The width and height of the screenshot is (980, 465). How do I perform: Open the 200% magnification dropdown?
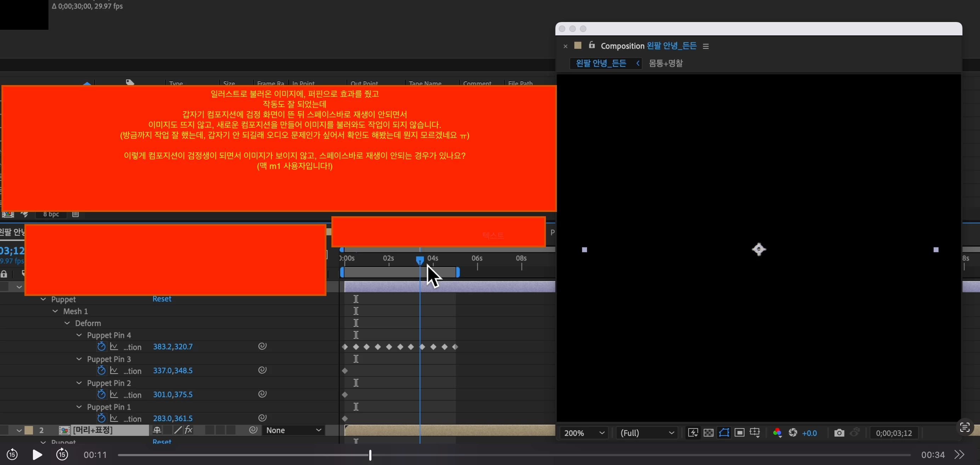click(583, 433)
